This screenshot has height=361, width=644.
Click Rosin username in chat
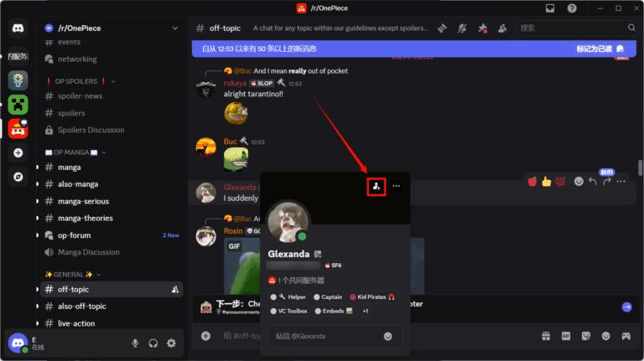point(233,231)
